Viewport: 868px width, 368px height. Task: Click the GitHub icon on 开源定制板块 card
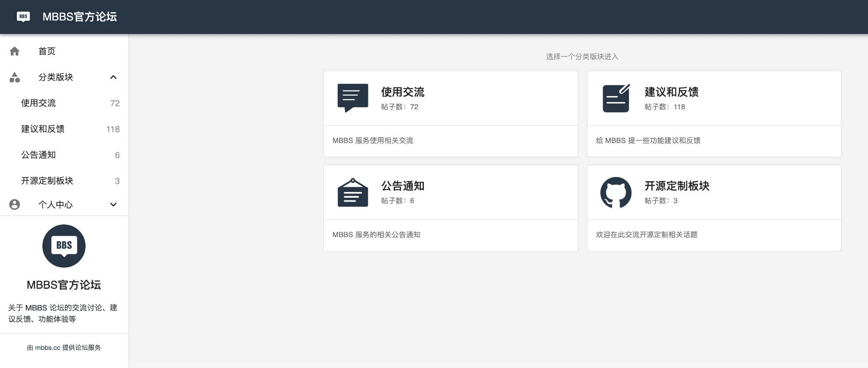coord(616,192)
